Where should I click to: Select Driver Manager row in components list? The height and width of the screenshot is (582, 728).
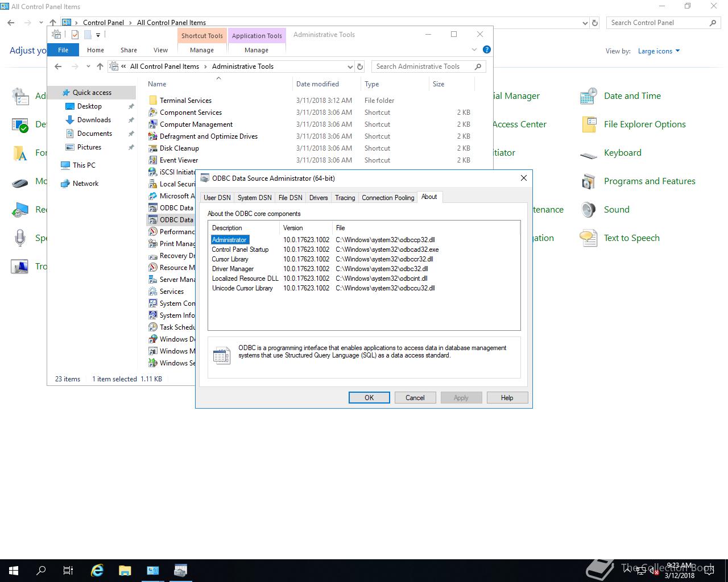click(364, 269)
